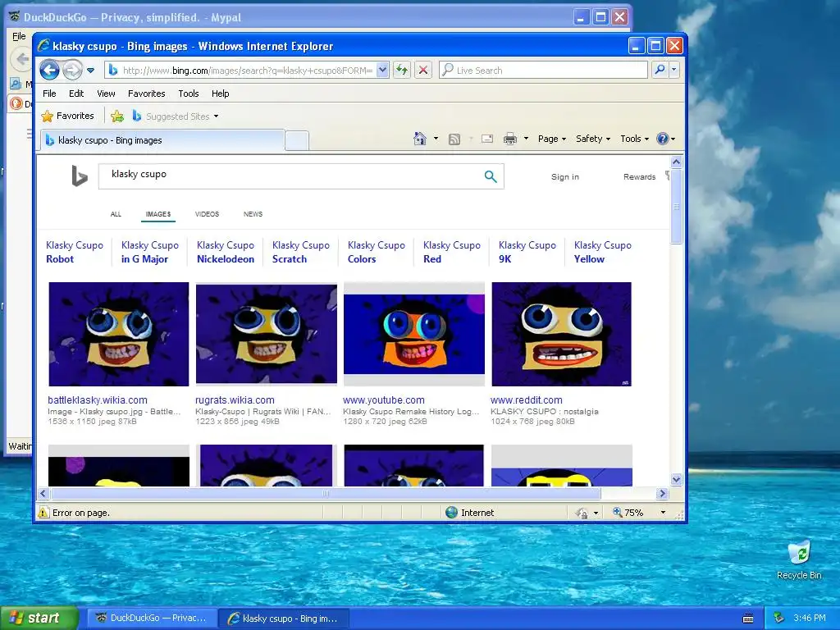Click the Print icon
This screenshot has width=840, height=630.
pyautogui.click(x=510, y=139)
